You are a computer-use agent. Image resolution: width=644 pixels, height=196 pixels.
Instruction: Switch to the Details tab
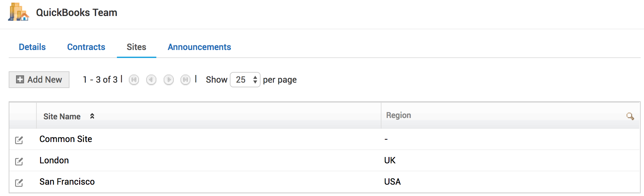coord(32,47)
